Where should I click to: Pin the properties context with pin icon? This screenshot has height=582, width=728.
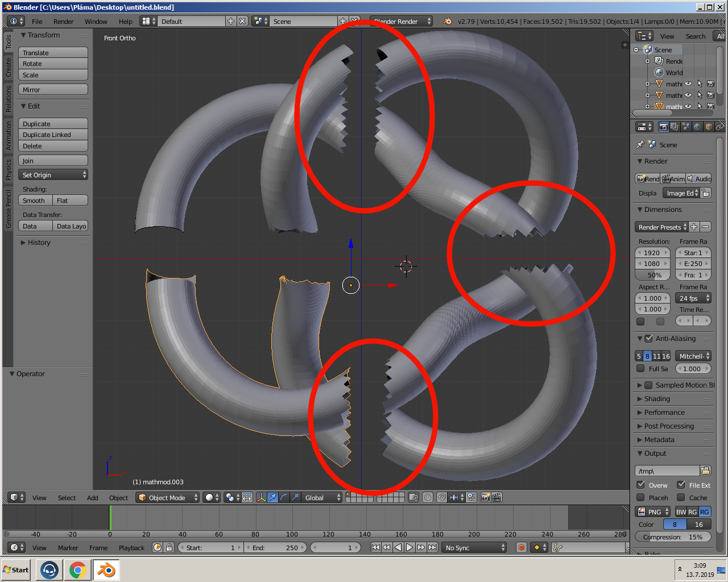[x=640, y=144]
